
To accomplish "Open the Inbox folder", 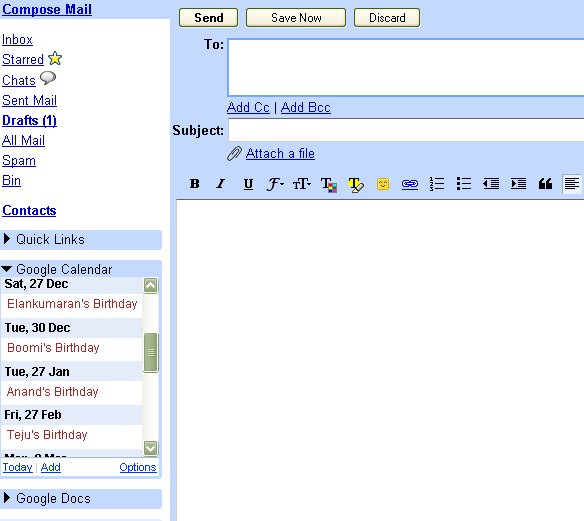I will 17,39.
